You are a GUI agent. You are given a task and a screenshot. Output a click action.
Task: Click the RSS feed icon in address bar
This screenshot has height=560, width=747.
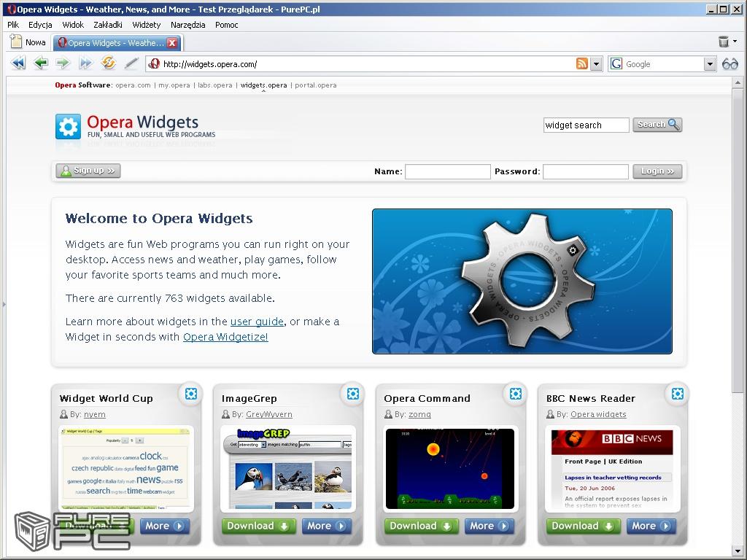[x=581, y=64]
